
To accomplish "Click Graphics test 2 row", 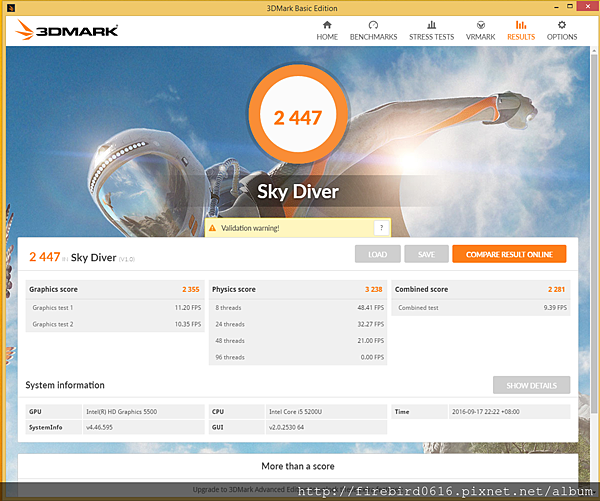I will (x=115, y=324).
